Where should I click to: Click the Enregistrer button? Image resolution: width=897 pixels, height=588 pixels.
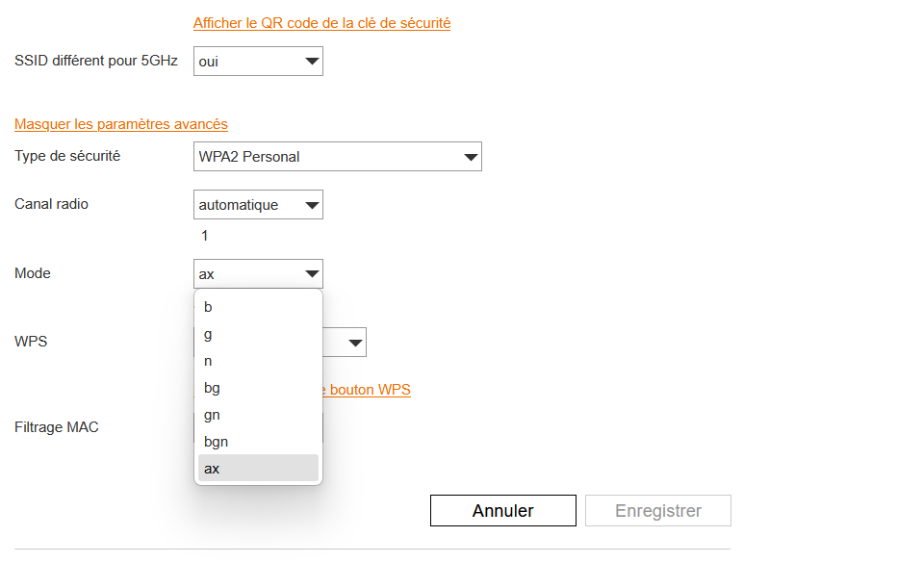point(657,510)
